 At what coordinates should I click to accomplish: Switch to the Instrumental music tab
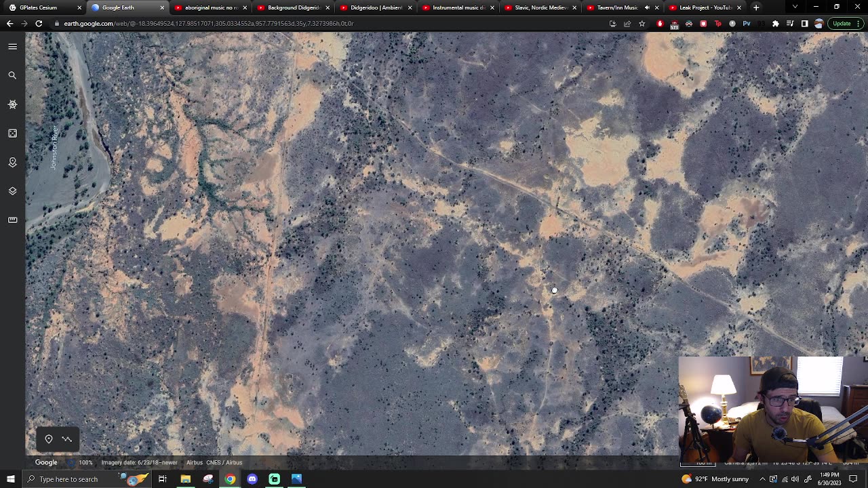(457, 7)
